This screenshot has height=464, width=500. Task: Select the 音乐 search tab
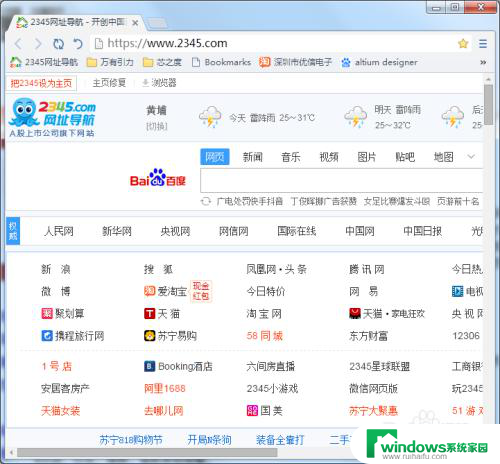coord(291,157)
